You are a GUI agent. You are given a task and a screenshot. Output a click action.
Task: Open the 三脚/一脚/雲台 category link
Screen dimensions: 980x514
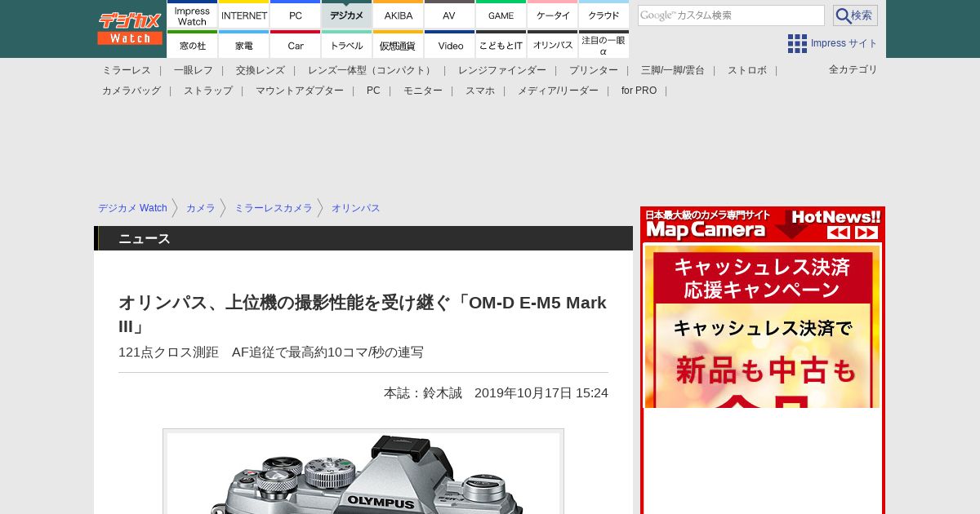673,70
